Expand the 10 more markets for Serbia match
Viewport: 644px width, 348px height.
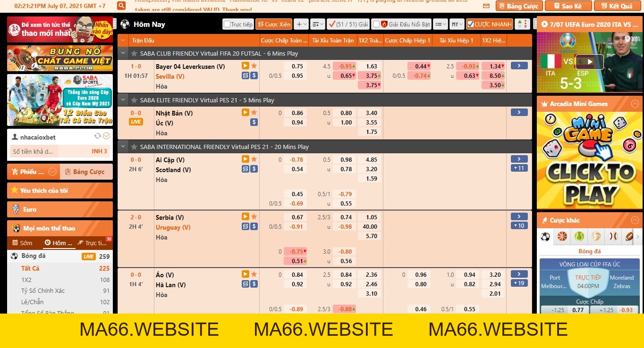[x=519, y=226]
